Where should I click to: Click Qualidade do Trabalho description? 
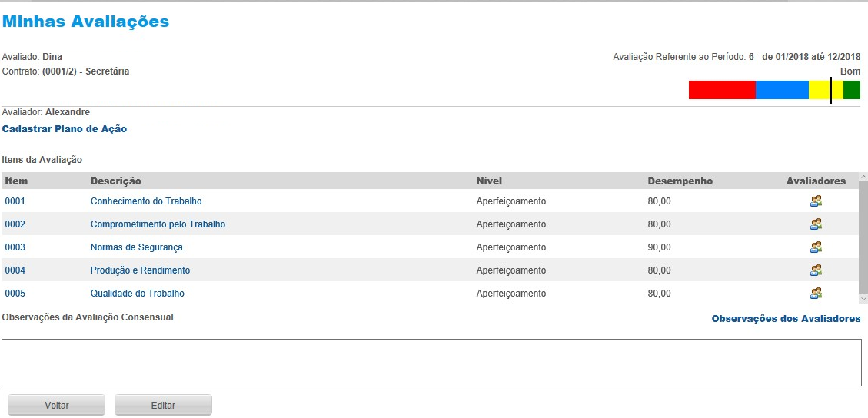(138, 294)
